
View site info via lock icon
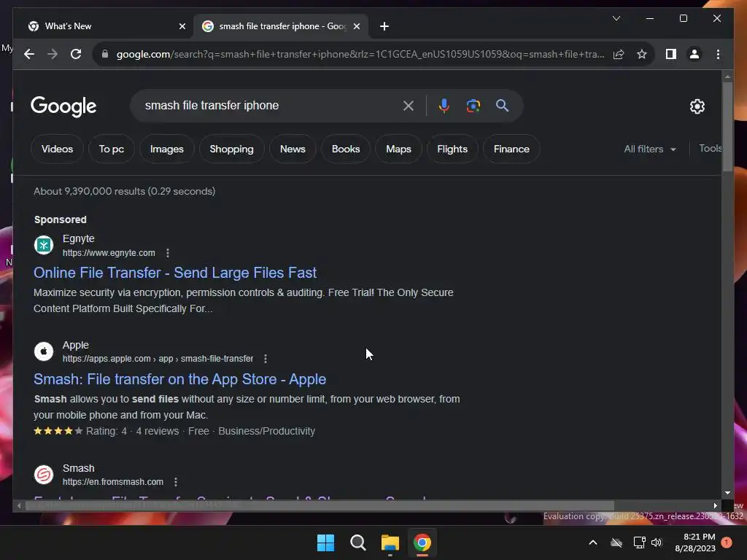(105, 54)
